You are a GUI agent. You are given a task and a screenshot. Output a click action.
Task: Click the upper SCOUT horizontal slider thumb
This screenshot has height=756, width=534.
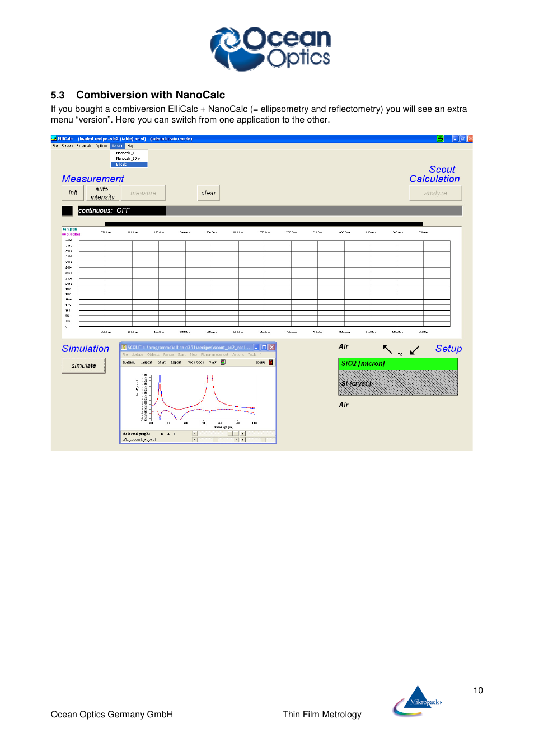point(230,434)
